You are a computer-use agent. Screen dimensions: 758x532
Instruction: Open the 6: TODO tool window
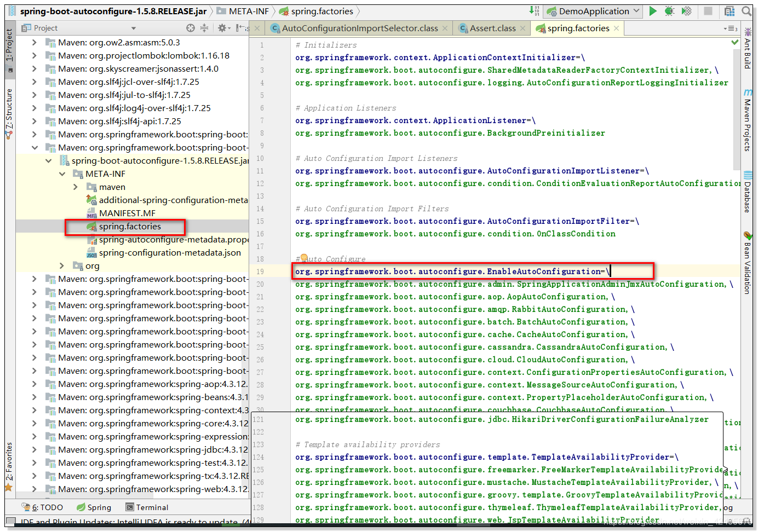(42, 507)
